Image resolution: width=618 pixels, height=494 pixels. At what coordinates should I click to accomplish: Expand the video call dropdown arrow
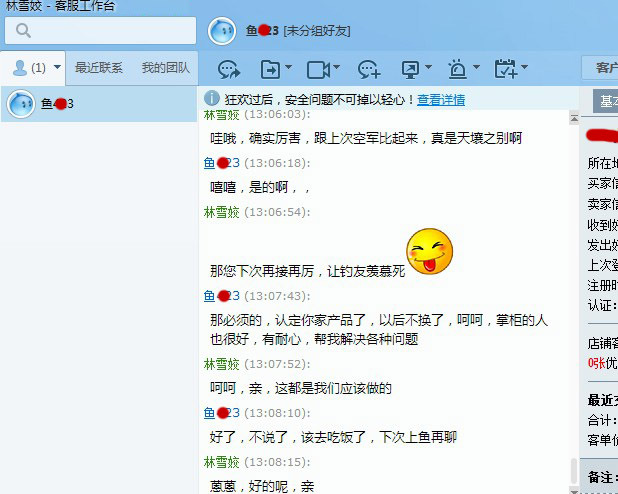click(x=336, y=67)
